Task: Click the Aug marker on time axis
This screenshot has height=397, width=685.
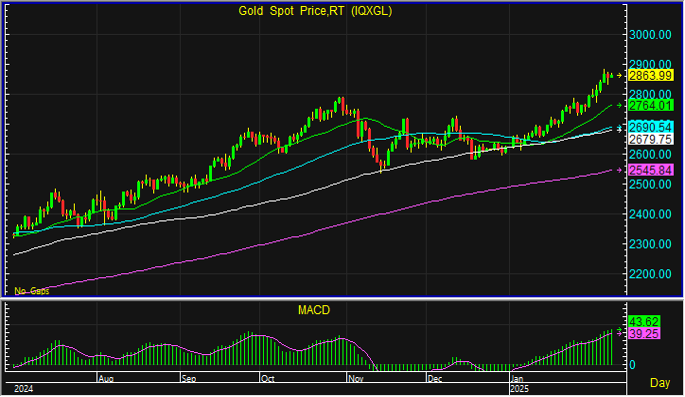Action: [x=106, y=379]
